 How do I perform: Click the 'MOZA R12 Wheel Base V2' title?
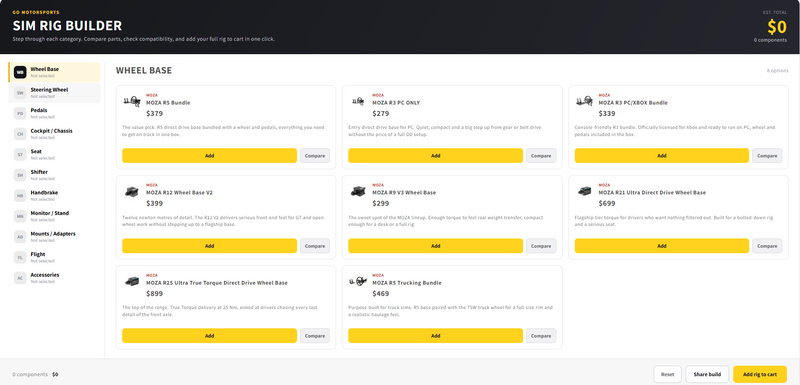click(x=180, y=193)
